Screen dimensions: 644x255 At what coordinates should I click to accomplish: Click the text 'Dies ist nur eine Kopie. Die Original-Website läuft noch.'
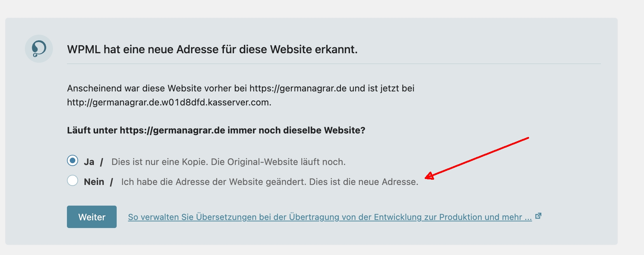click(228, 162)
